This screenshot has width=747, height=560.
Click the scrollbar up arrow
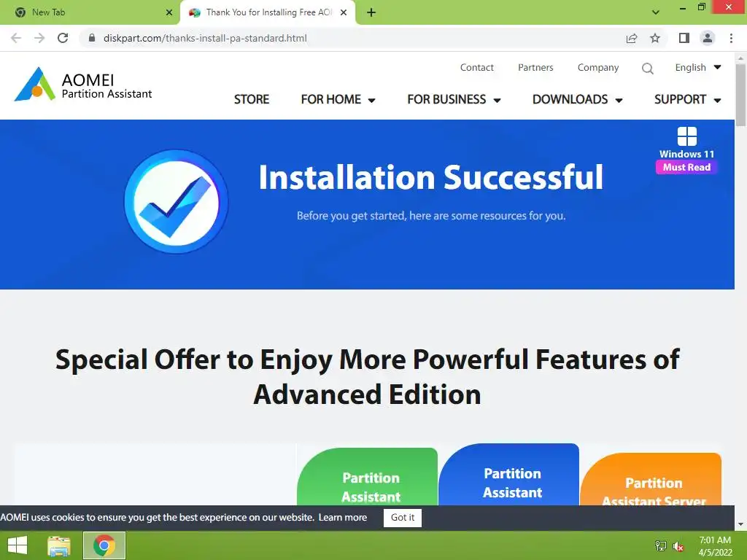click(740, 58)
